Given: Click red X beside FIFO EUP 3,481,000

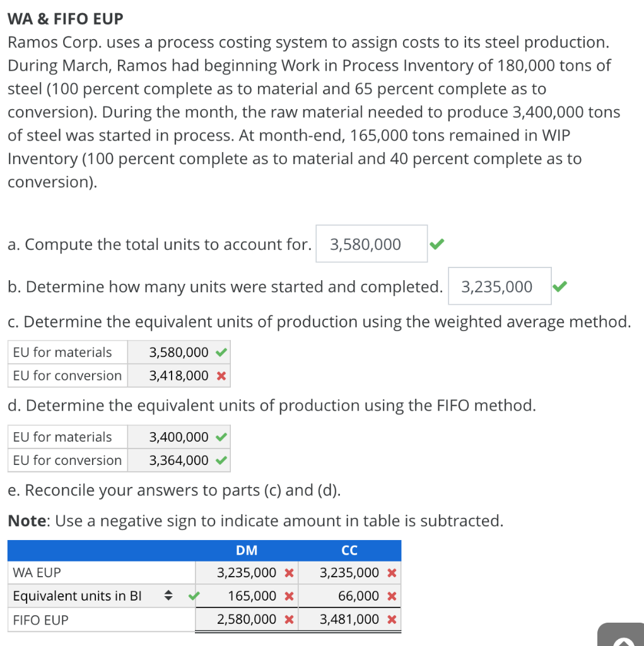Looking at the screenshot, I should [393, 620].
